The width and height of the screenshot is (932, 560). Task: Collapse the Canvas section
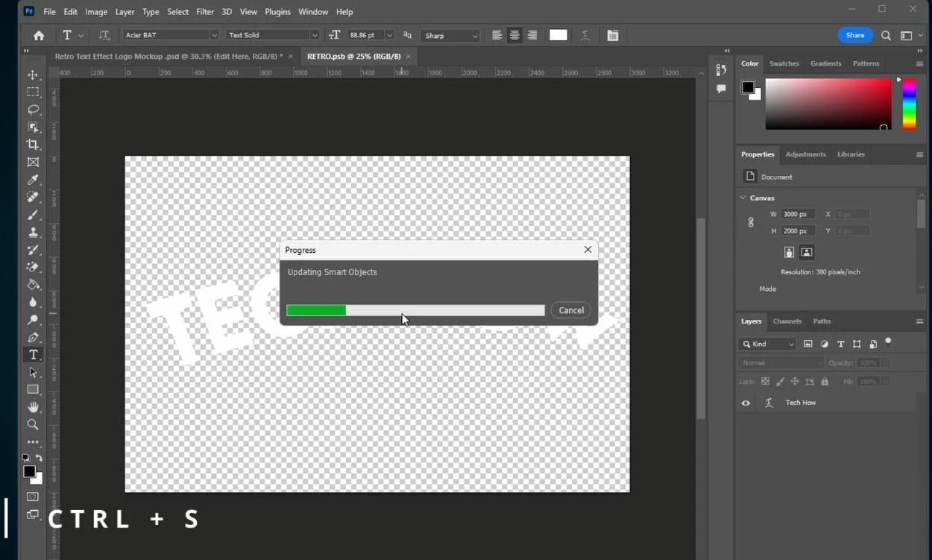point(743,198)
